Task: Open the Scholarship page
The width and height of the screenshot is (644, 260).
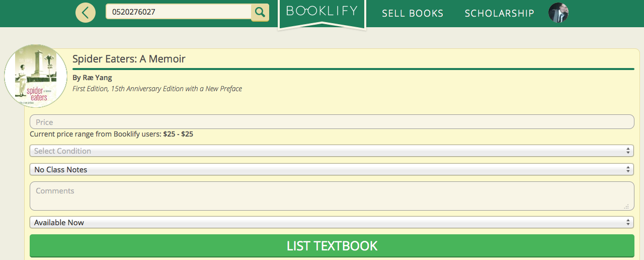Action: [499, 13]
